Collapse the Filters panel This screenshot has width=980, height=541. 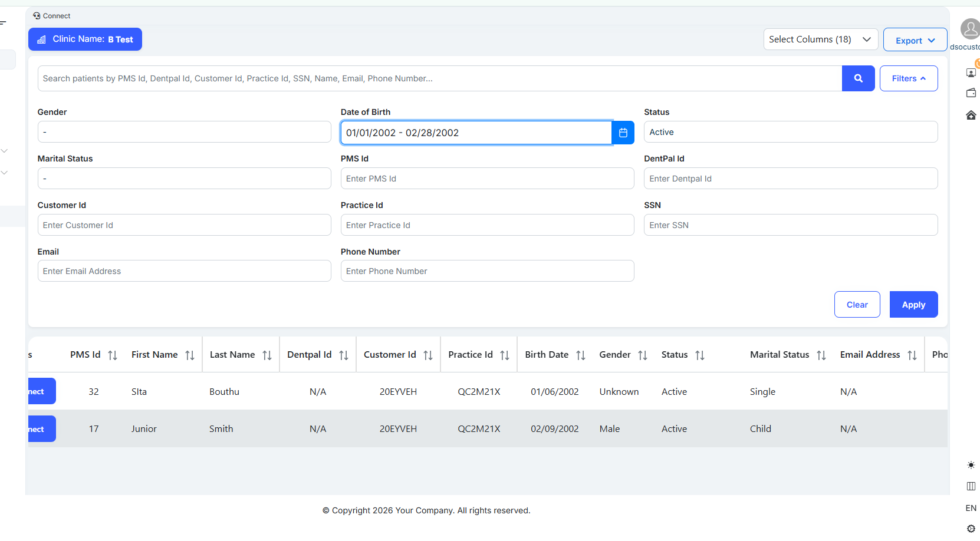908,78
